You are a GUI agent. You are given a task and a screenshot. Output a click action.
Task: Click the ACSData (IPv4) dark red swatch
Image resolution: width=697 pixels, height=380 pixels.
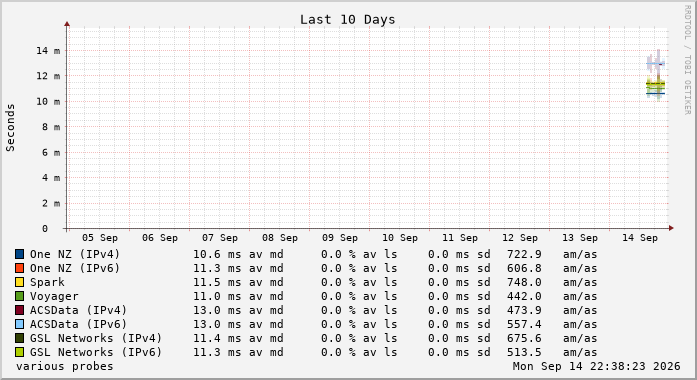point(20,310)
